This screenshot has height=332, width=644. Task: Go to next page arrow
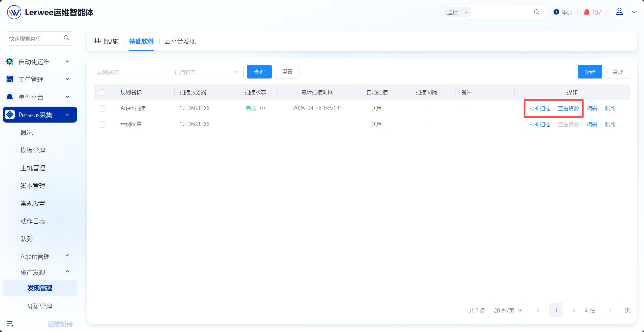click(x=574, y=310)
